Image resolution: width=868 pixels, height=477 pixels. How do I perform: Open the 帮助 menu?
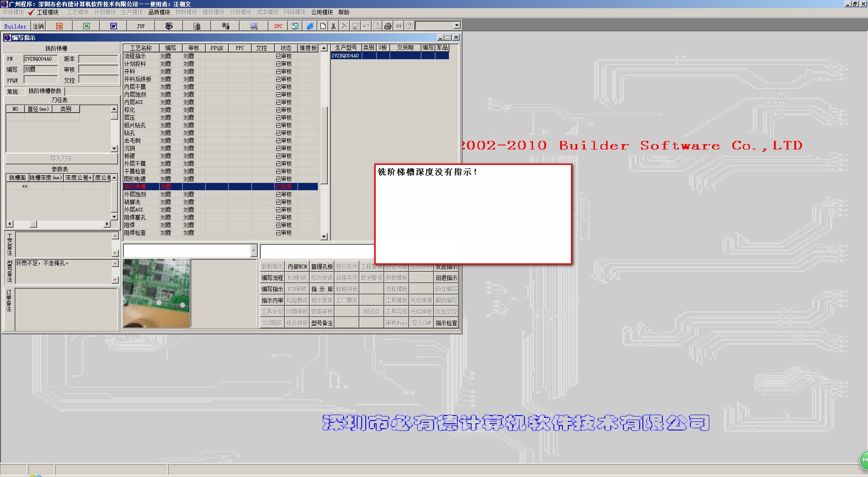pyautogui.click(x=344, y=12)
